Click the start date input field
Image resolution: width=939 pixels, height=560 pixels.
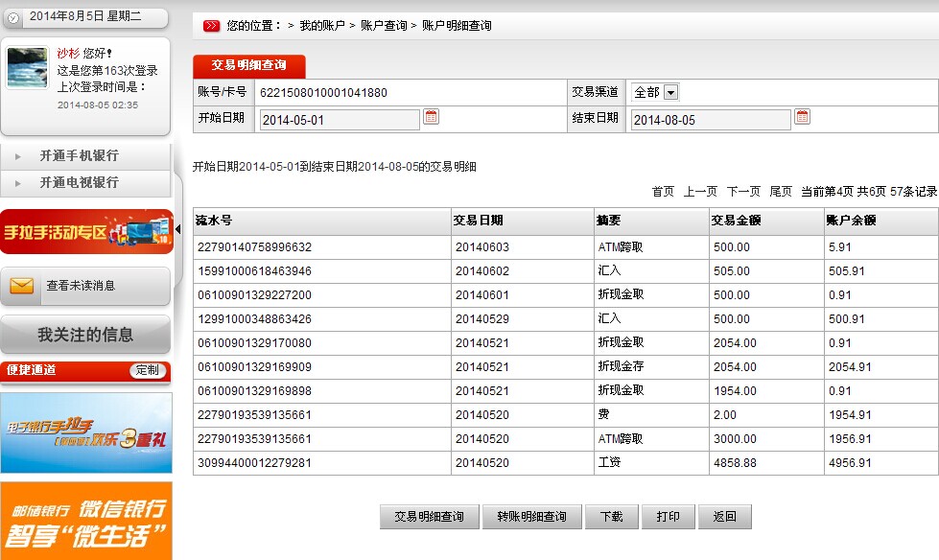pyautogui.click(x=339, y=120)
